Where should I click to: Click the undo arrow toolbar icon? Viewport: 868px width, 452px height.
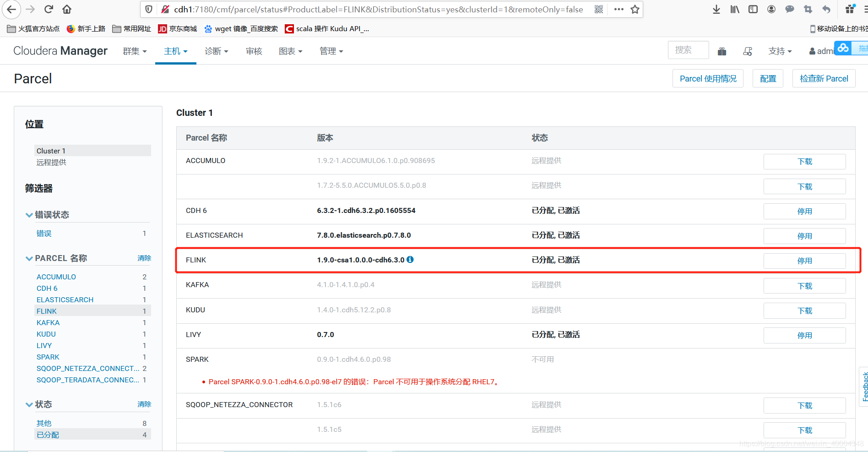tap(826, 9)
